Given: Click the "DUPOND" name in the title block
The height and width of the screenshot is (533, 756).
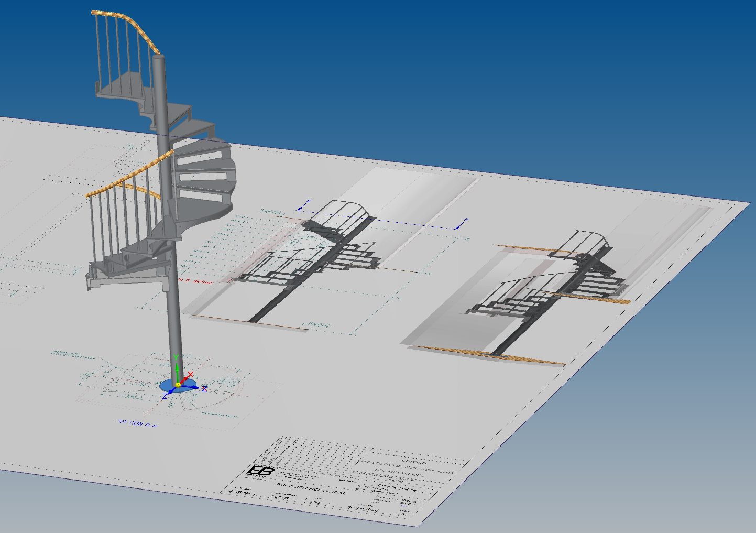Looking at the screenshot, I should point(414,463).
